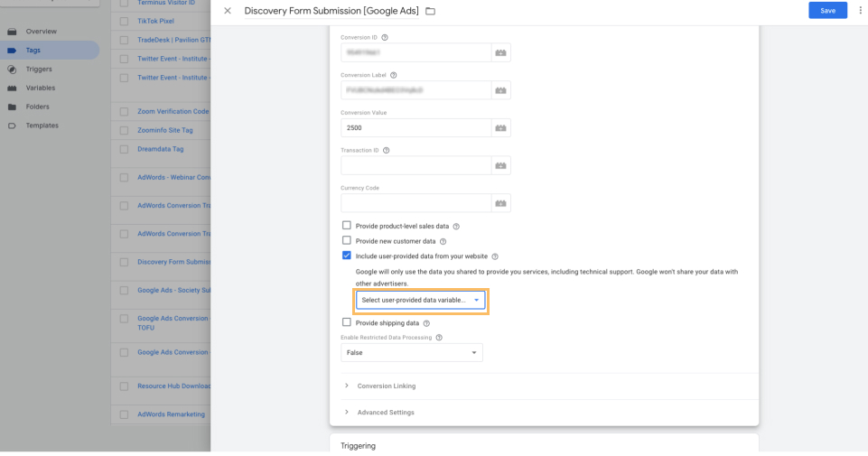This screenshot has height=456, width=868.
Task: Close the tag editor panel
Action: [228, 11]
